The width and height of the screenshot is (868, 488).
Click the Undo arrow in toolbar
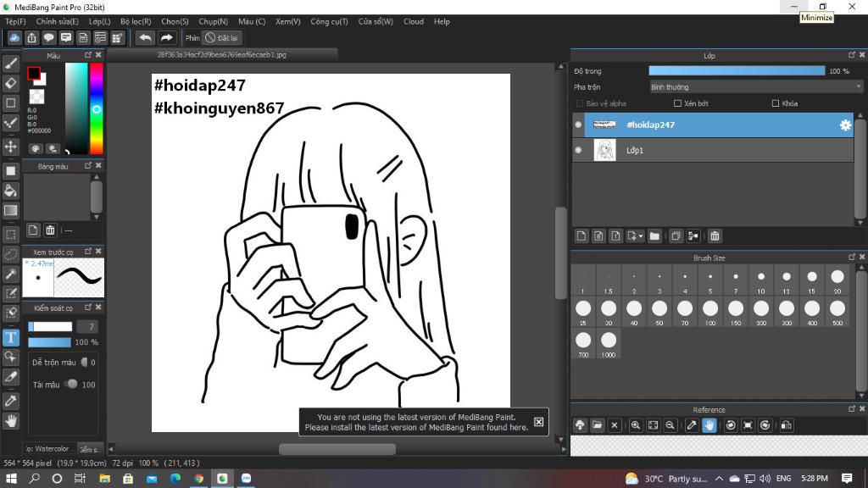145,37
